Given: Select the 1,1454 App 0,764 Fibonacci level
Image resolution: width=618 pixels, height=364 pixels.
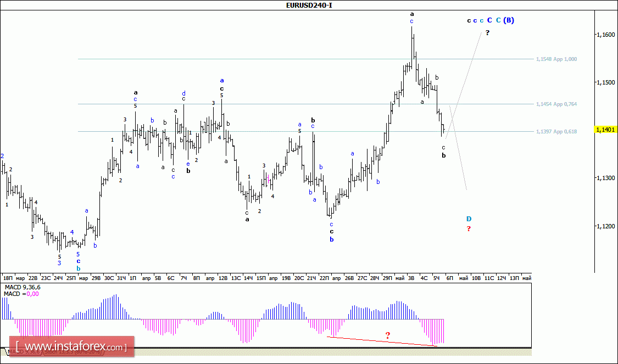Looking at the screenshot, I should (556, 104).
